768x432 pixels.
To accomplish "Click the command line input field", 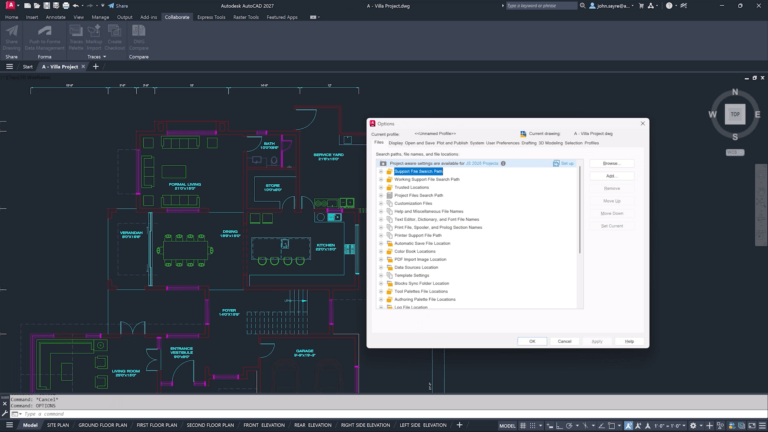I will pyautogui.click(x=387, y=414).
